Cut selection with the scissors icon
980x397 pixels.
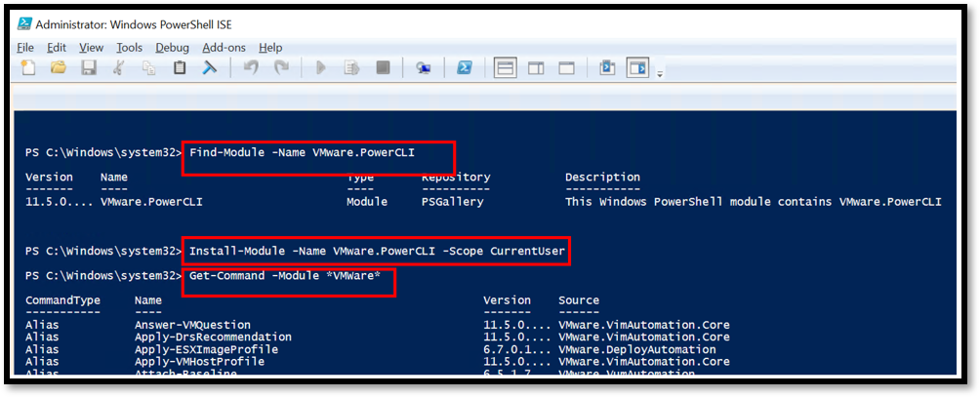(x=118, y=67)
